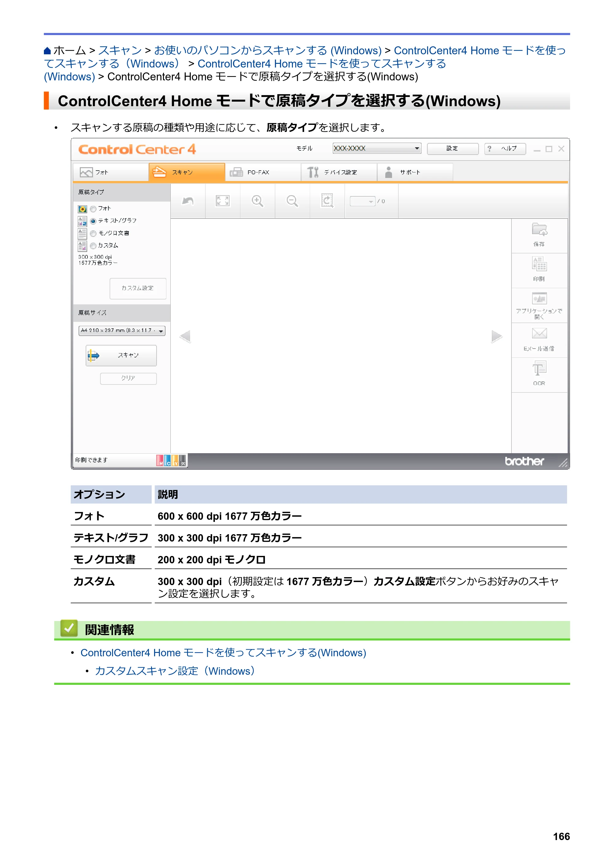Open お使いのパソコンからスキャンする breadcrumb link

click(x=268, y=51)
